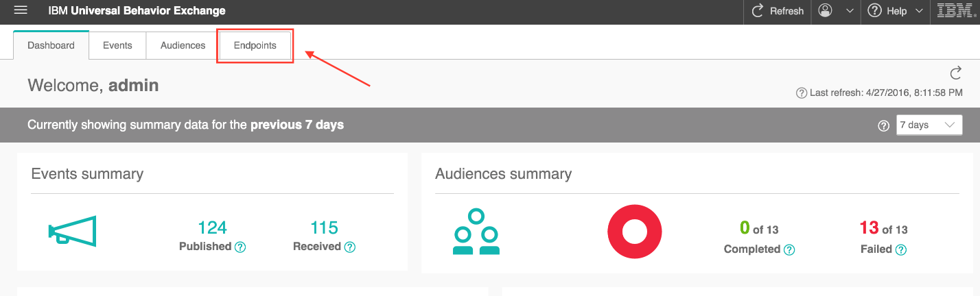
Task: Select the Dashboard tab
Action: pos(51,45)
